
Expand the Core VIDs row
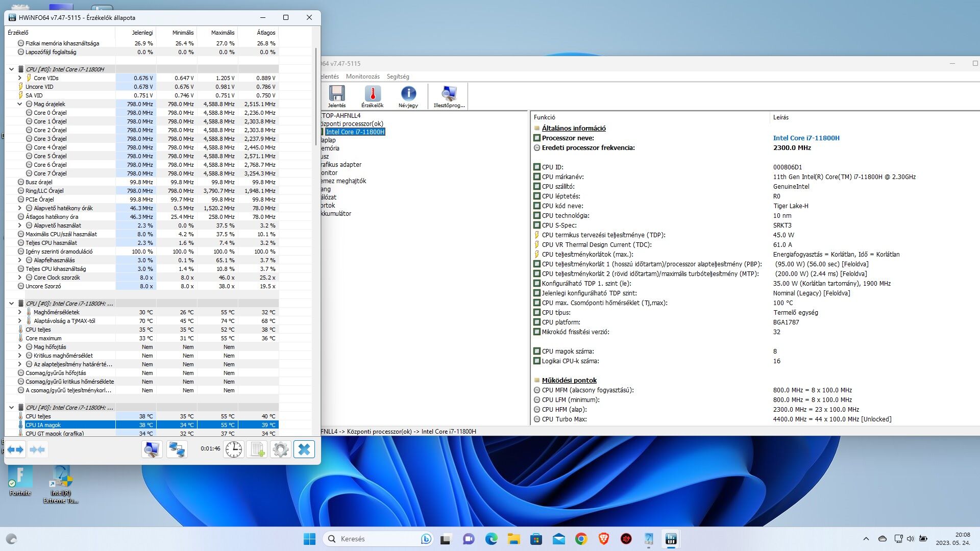[20, 78]
